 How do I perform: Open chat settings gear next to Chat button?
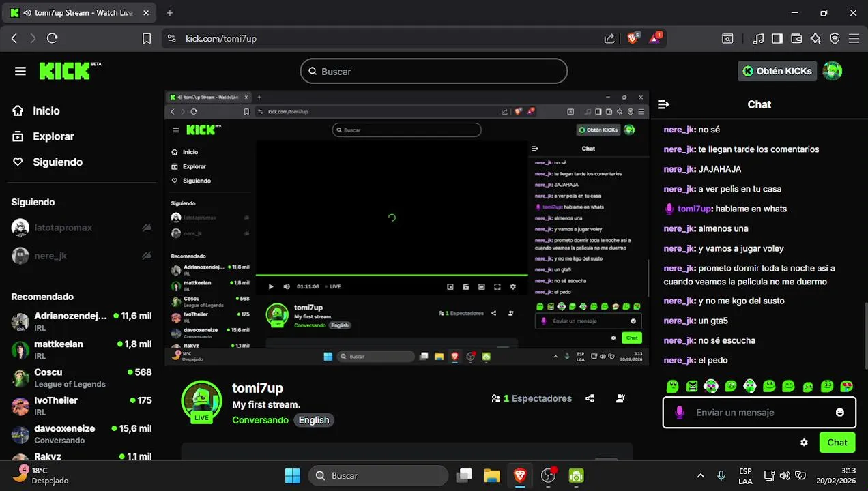pyautogui.click(x=804, y=443)
